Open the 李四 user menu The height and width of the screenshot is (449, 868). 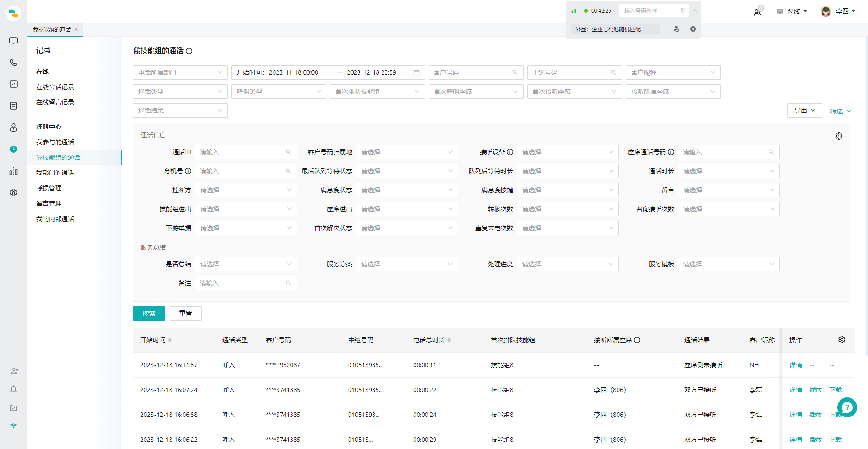(x=838, y=11)
